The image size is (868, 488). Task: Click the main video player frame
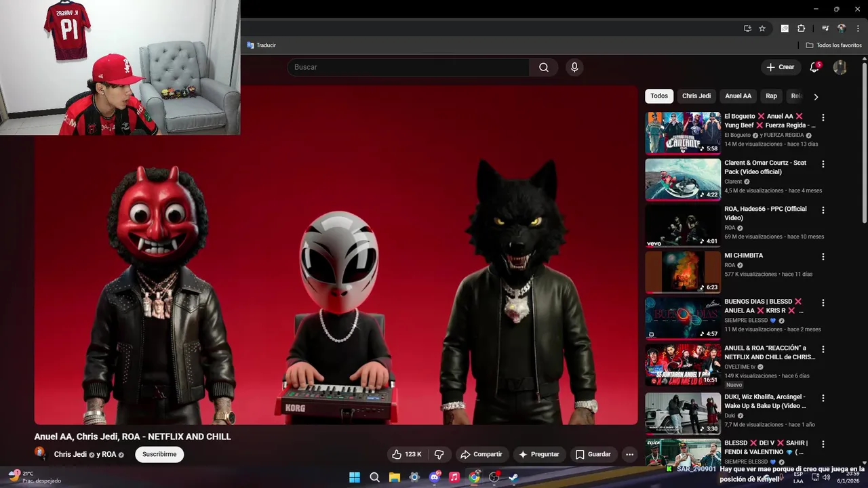coord(336,255)
